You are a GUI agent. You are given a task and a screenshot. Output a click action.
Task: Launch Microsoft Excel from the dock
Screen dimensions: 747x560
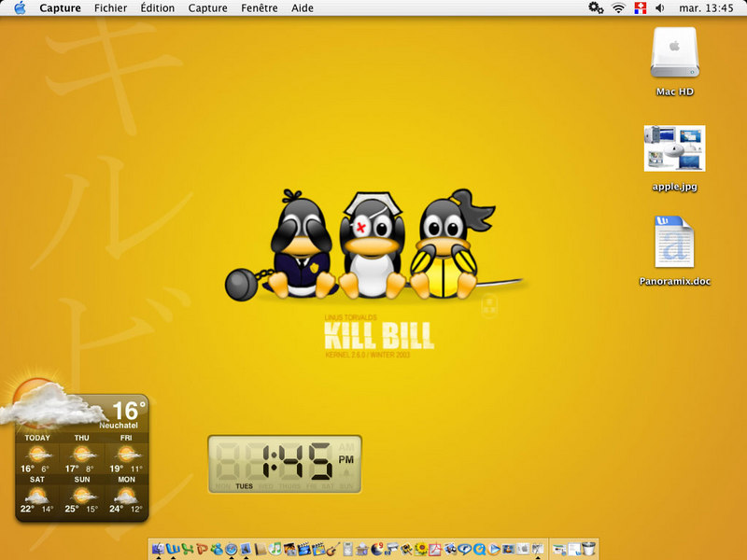point(188,549)
